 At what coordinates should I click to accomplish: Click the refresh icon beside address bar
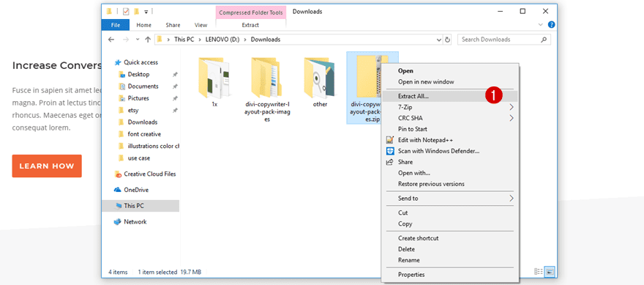[x=448, y=40]
